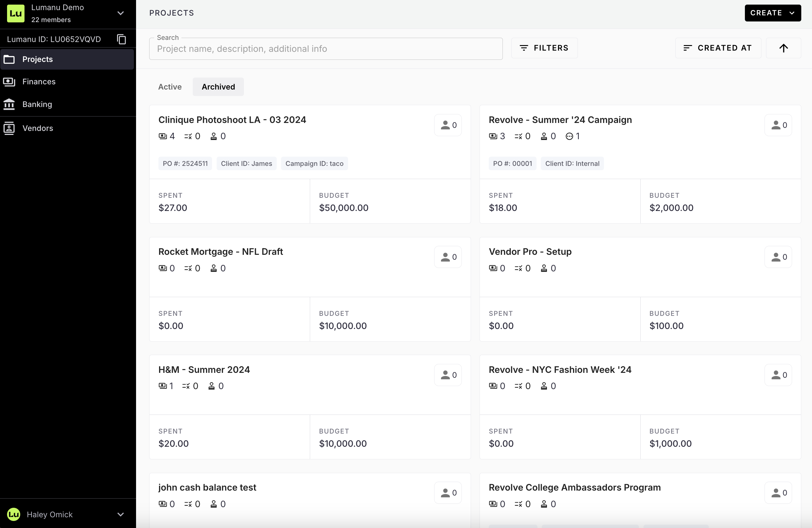Image resolution: width=812 pixels, height=528 pixels.
Task: Open the CREATE dropdown menu
Action: (772, 13)
